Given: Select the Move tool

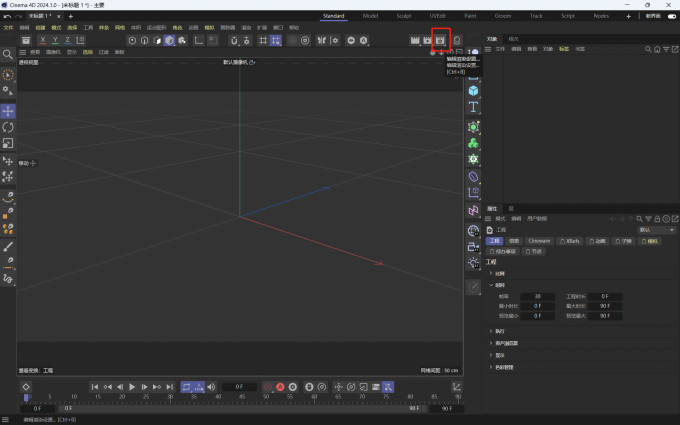Looking at the screenshot, I should coord(8,111).
